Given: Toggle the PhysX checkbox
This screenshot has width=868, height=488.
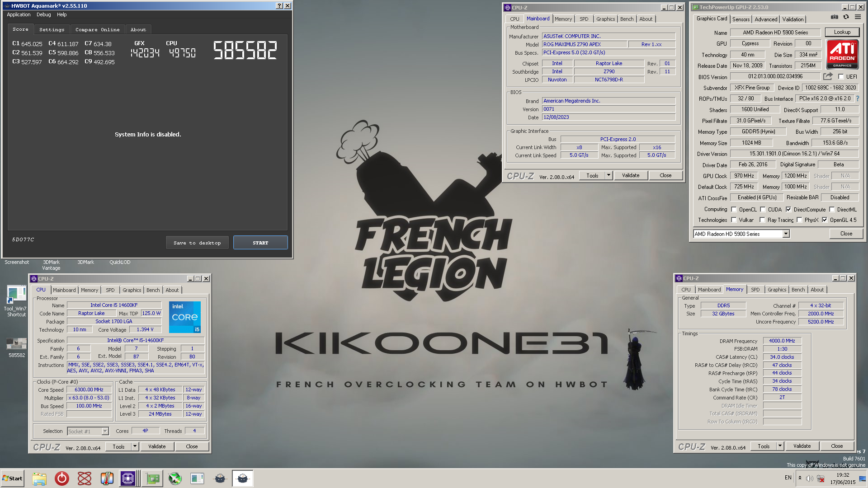Looking at the screenshot, I should point(799,220).
